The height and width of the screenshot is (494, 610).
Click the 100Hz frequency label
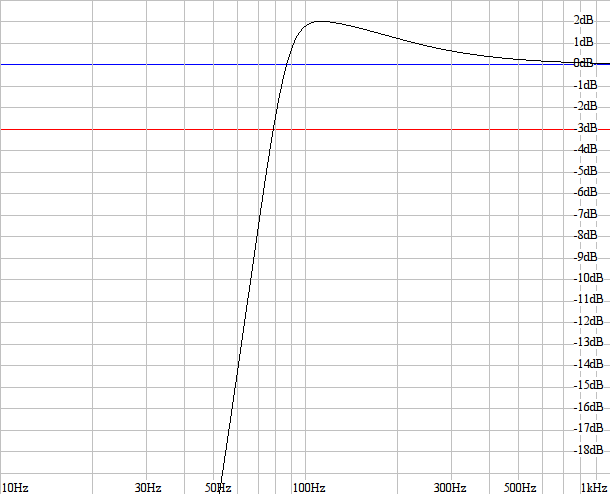[309, 488]
